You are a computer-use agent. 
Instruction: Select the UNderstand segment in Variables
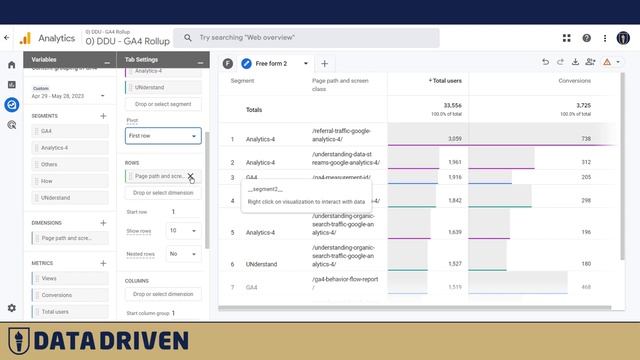coord(70,198)
